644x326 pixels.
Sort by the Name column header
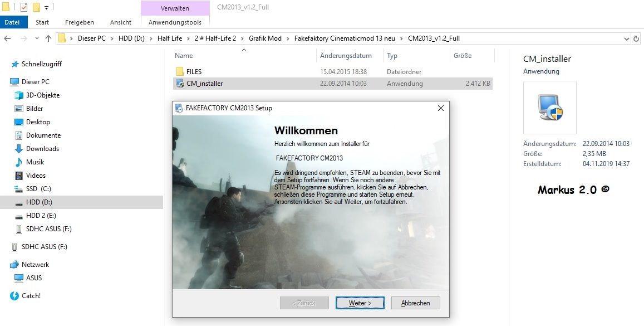coord(184,56)
